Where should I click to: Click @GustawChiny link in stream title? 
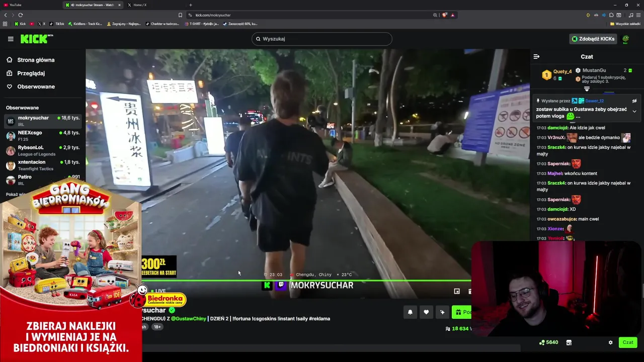coord(189,319)
